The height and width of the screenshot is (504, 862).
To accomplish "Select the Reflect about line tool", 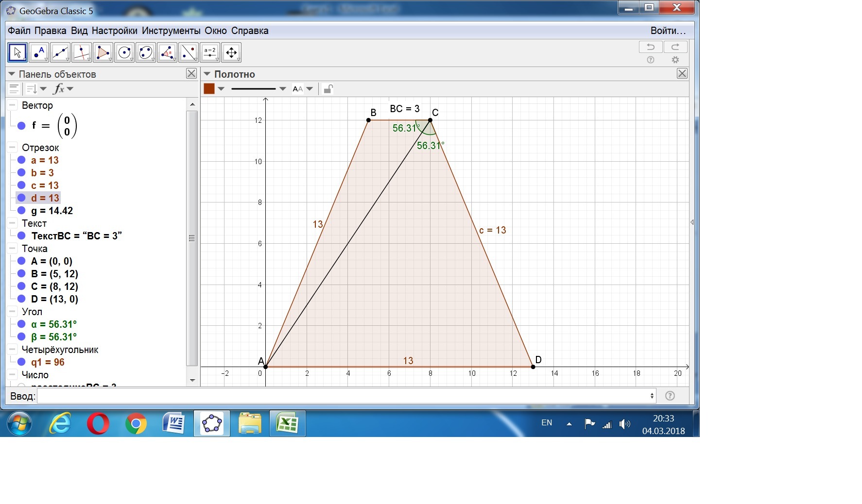I will pos(189,52).
